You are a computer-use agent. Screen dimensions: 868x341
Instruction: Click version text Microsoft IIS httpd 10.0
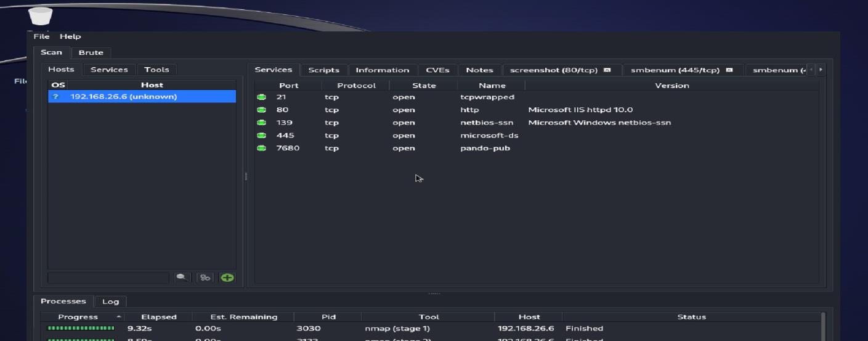click(x=580, y=110)
